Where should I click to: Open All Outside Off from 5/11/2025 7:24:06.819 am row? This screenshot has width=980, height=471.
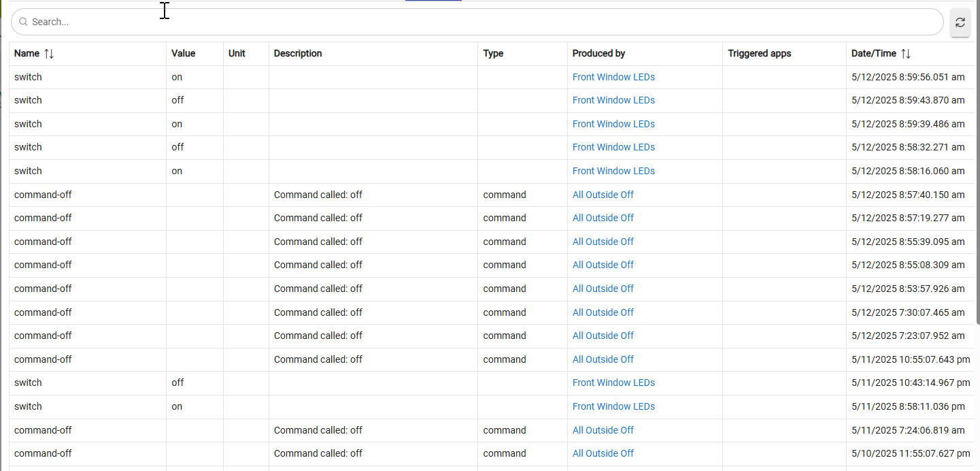pyautogui.click(x=603, y=430)
